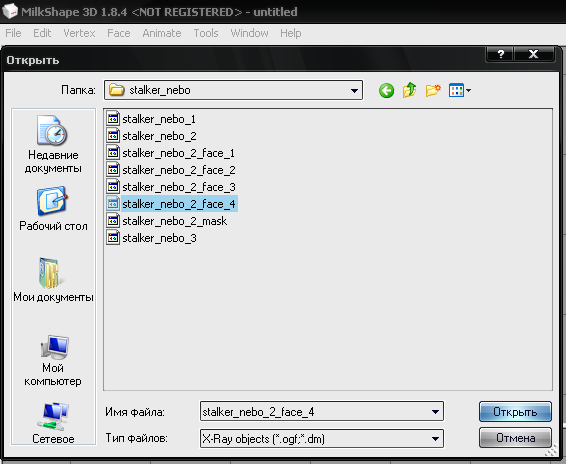Open the Tools menu in MilkShape
Viewport: 566px width, 464px height.
pos(206,33)
